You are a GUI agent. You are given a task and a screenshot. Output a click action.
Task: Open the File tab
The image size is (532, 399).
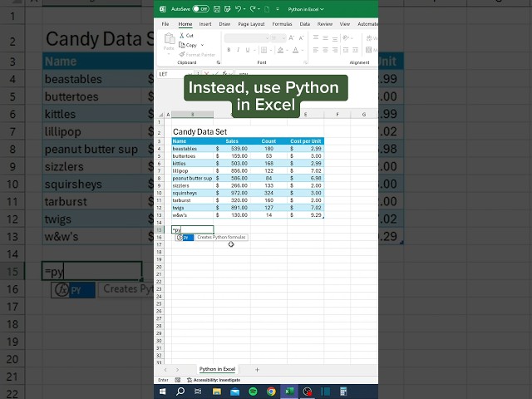point(165,24)
